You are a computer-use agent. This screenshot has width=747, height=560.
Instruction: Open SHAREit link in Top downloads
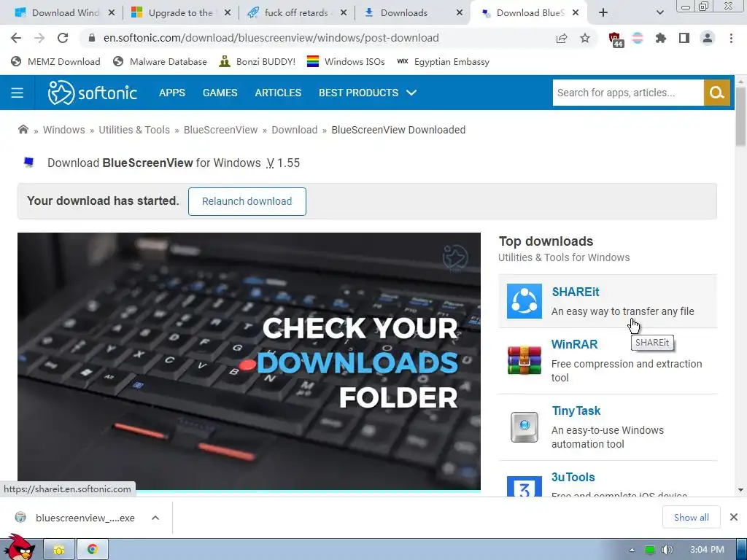(x=575, y=292)
